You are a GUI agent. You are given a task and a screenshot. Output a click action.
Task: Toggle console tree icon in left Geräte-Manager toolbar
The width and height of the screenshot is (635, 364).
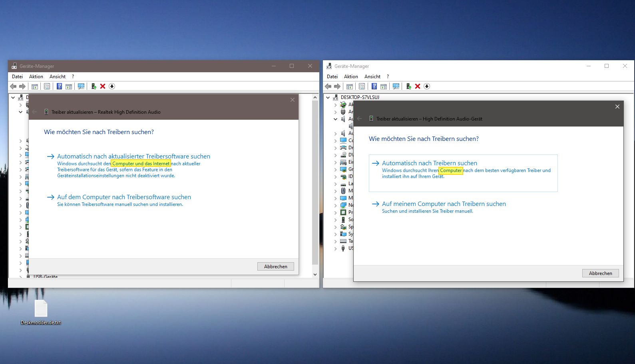(35, 86)
